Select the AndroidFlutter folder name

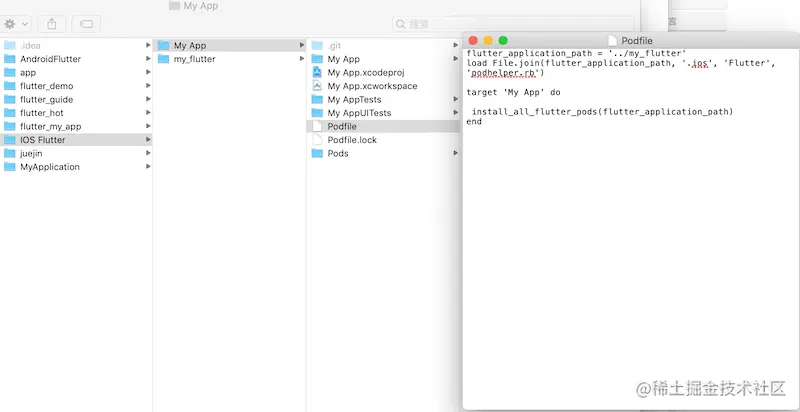[51, 59]
